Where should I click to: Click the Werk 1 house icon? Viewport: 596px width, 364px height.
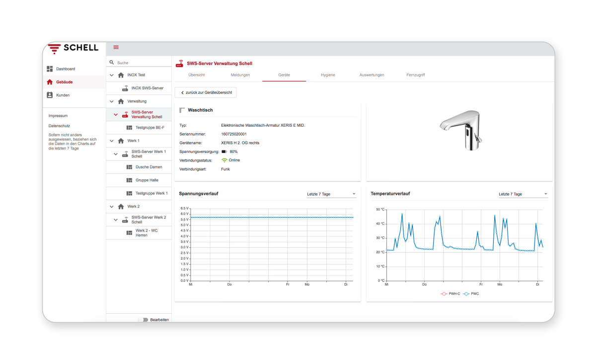coord(121,141)
